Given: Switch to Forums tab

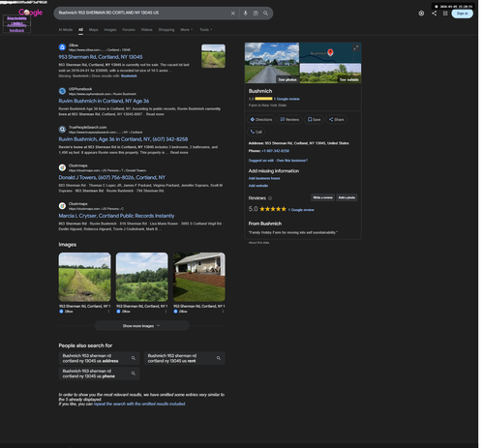Looking at the screenshot, I should click(129, 30).
